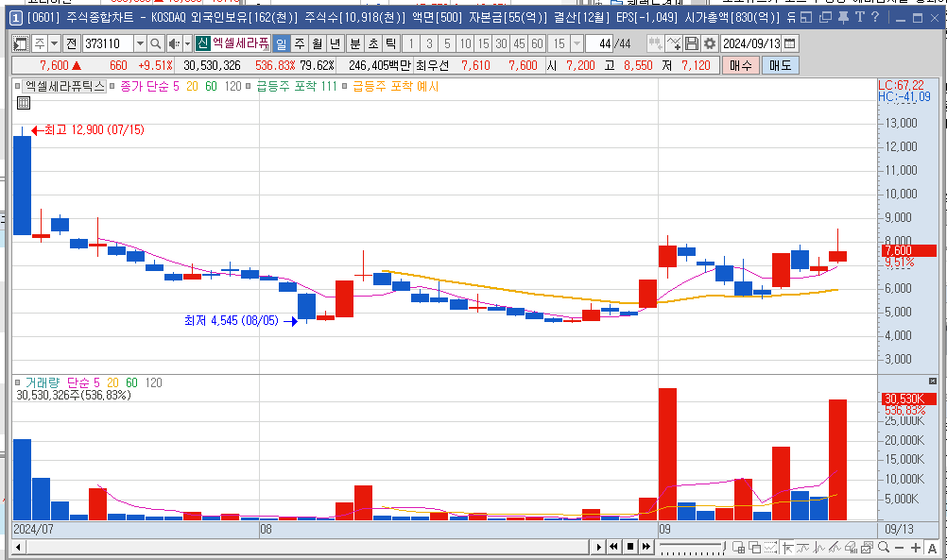Click the 30 interval button
Image resolution: width=947 pixels, height=560 pixels.
coord(501,43)
